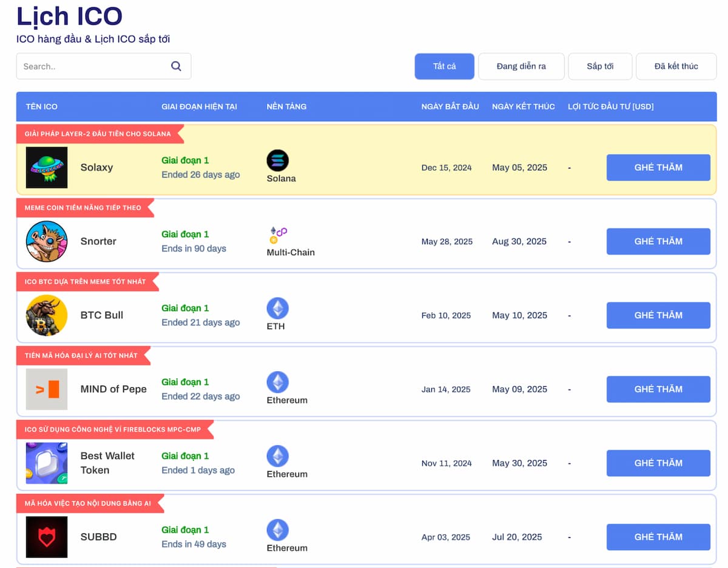Click Ethereum icon in SUBBD row
Screen dimensions: 728x568
coord(278,530)
